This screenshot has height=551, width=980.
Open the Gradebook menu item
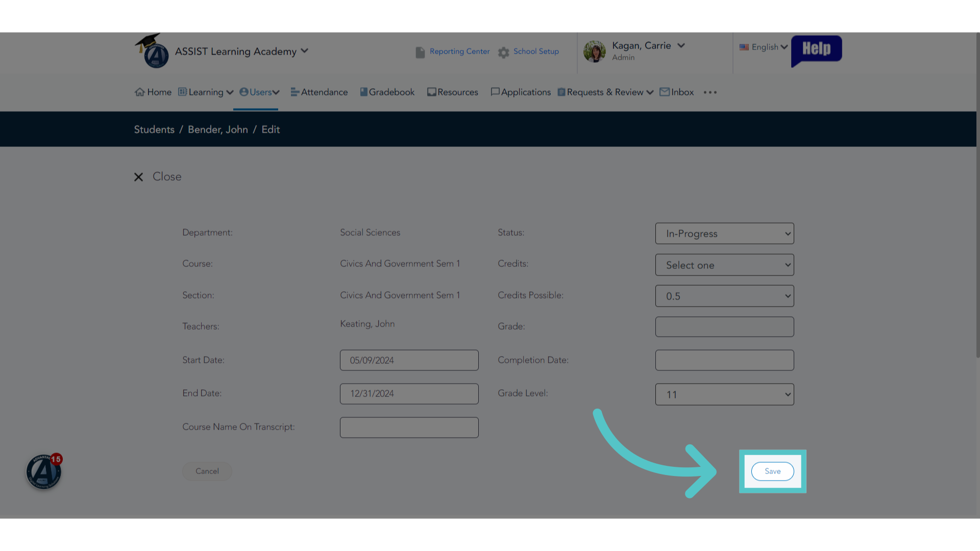[387, 92]
